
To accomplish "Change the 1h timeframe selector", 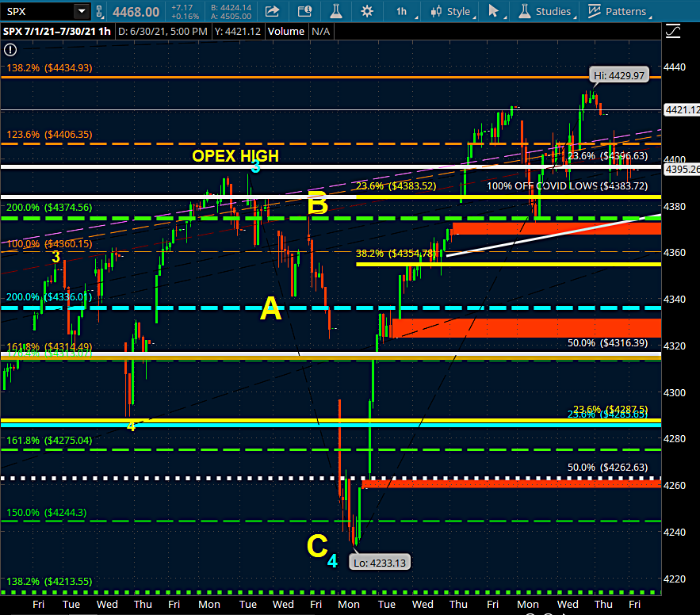I will pyautogui.click(x=402, y=11).
